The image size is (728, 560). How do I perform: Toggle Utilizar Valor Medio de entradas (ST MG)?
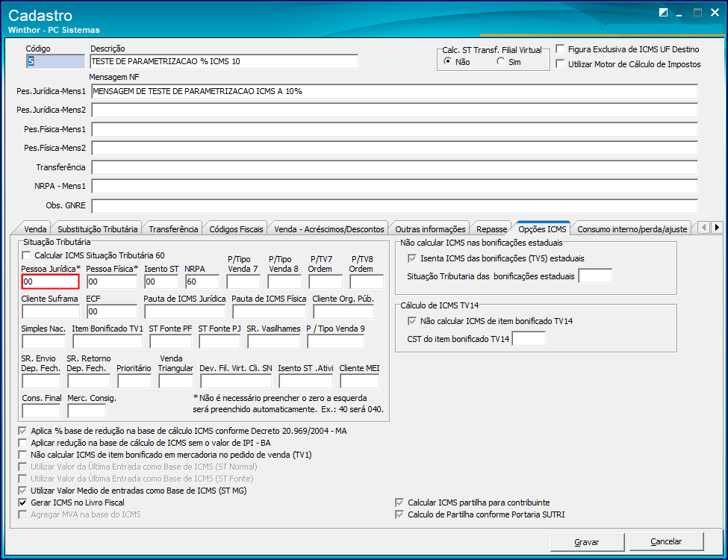point(22,491)
